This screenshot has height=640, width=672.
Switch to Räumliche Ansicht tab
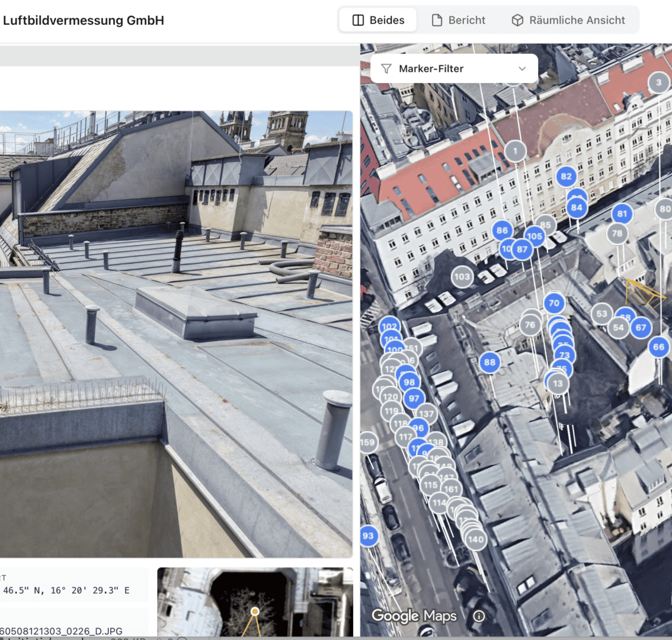[568, 20]
